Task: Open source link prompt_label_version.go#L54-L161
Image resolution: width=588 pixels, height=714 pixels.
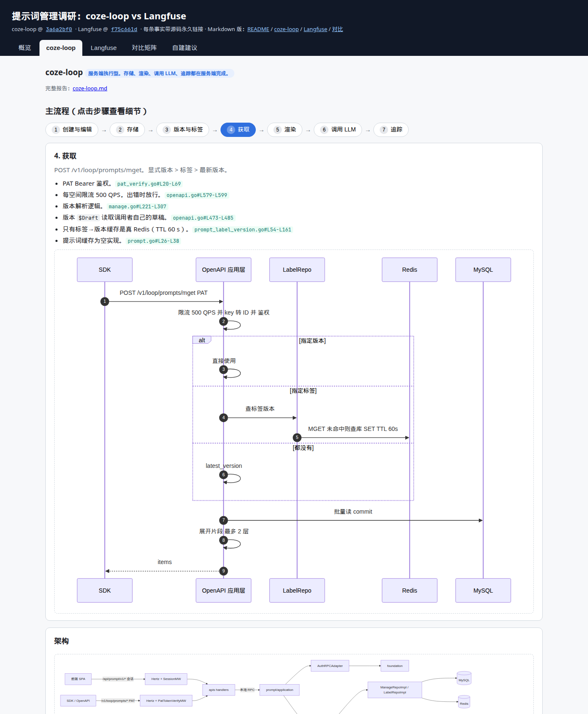Action: pyautogui.click(x=243, y=230)
